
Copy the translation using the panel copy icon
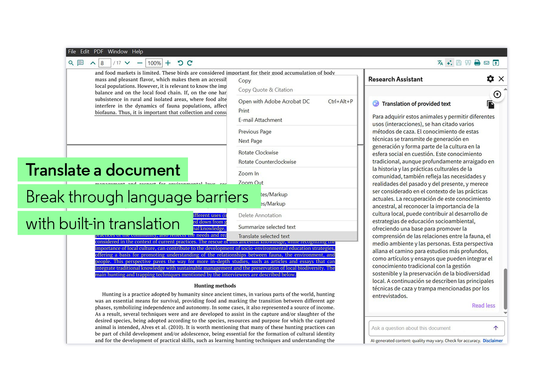(x=491, y=104)
